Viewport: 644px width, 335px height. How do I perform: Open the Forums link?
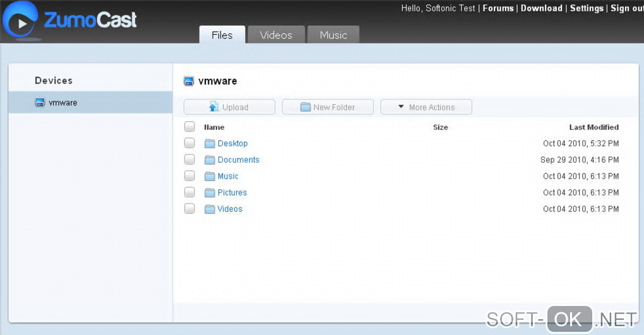tap(498, 8)
